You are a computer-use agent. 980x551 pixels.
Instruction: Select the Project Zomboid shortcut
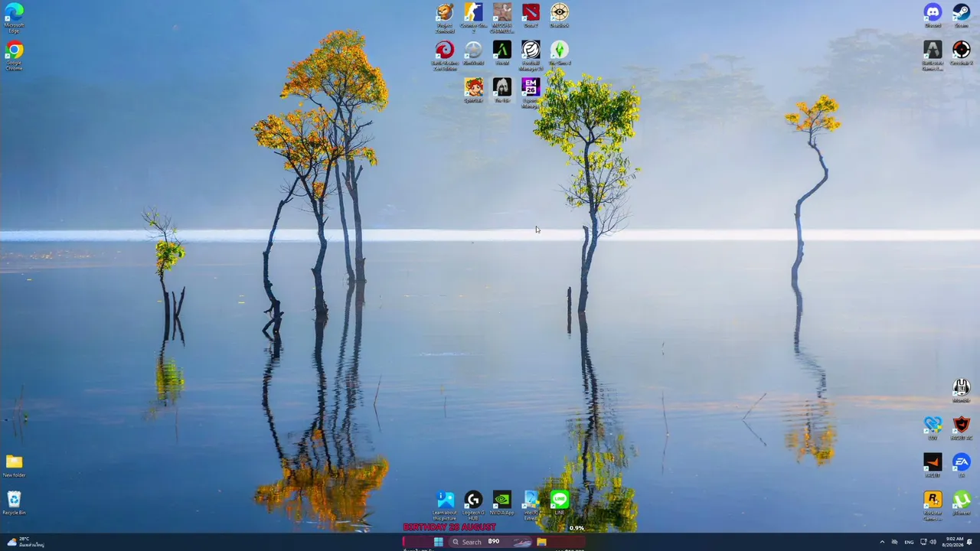click(x=445, y=18)
